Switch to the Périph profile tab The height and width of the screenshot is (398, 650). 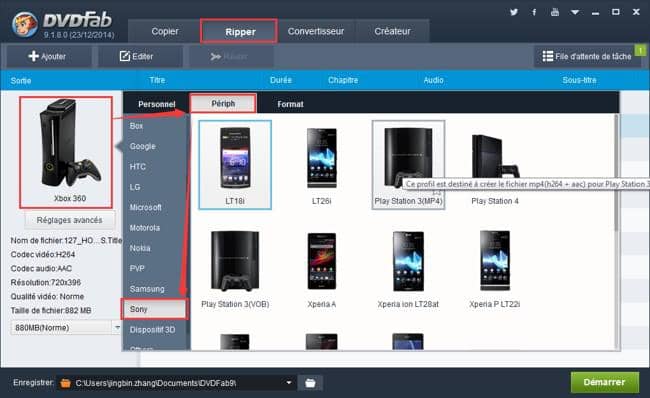coord(223,103)
